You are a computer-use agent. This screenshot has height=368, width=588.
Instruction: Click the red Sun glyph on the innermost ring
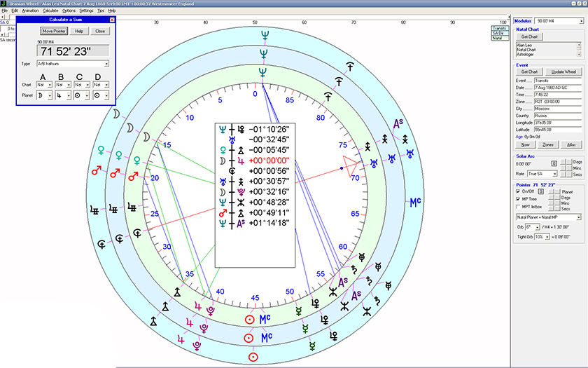[248, 319]
